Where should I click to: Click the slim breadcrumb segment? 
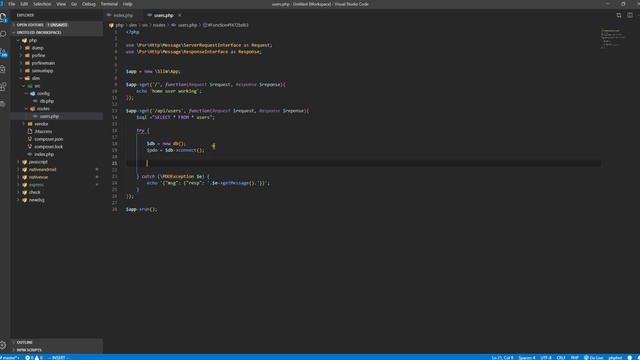pyautogui.click(x=133, y=25)
